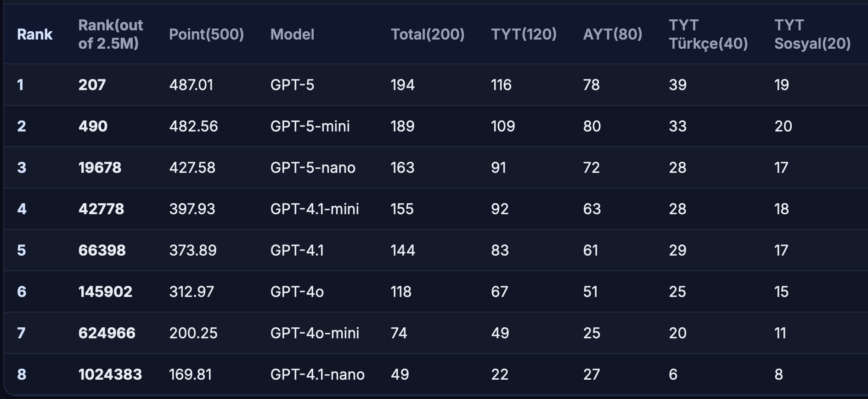Click the 145902 rank value
Viewport: 868px width, 399px height.
coord(105,292)
